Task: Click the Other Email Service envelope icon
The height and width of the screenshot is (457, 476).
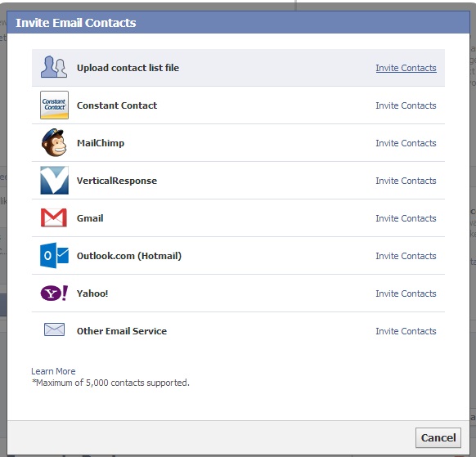Action: pyautogui.click(x=54, y=329)
